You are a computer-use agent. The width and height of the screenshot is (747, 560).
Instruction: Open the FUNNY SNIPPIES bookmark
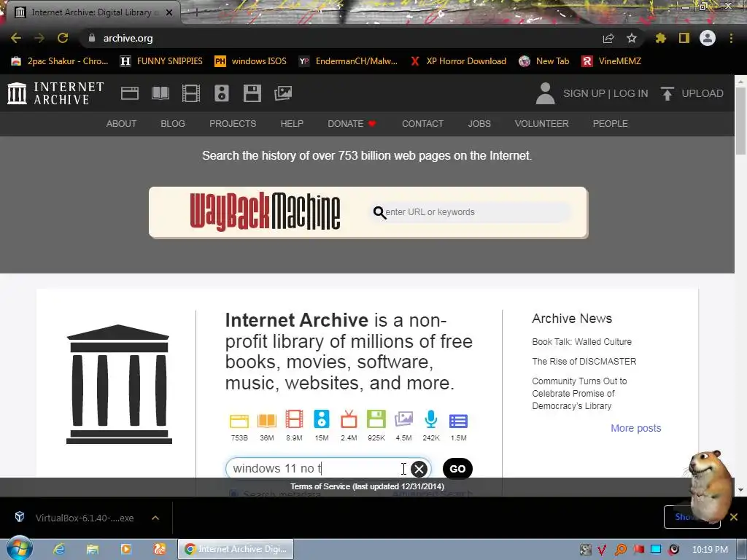coord(161,61)
